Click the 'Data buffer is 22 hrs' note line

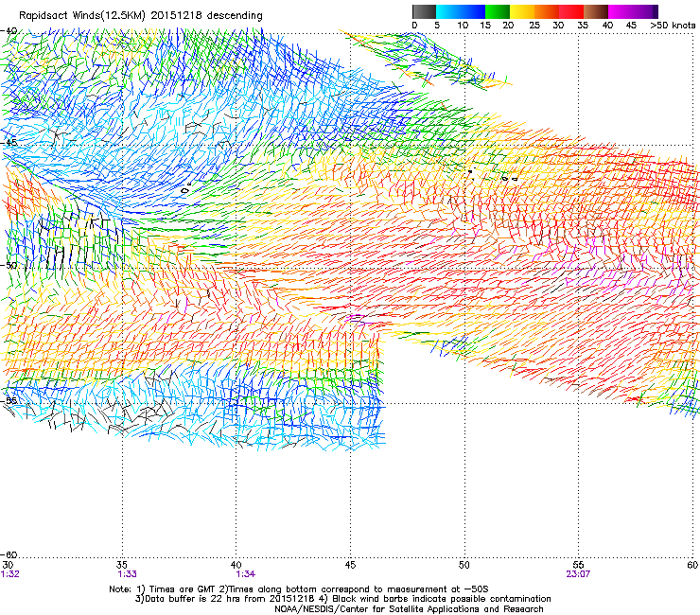pos(342,599)
